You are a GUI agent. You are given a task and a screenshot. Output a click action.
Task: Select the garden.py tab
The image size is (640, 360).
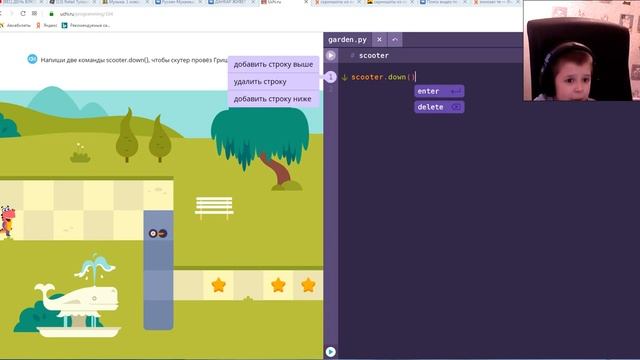(x=347, y=40)
